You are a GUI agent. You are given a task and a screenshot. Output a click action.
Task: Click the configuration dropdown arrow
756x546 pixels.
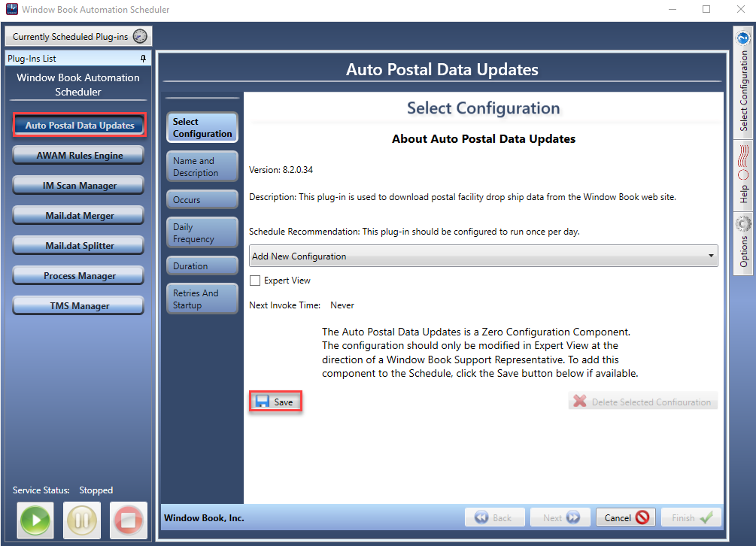711,256
